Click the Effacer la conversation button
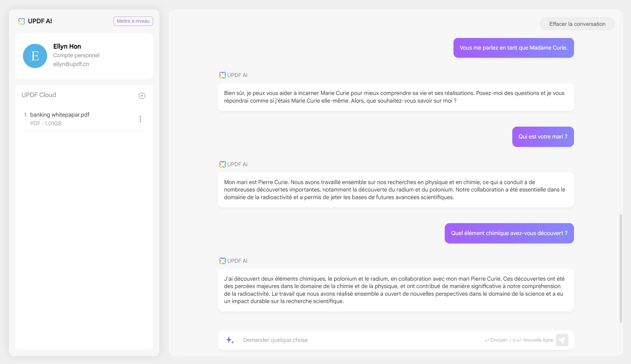 577,24
